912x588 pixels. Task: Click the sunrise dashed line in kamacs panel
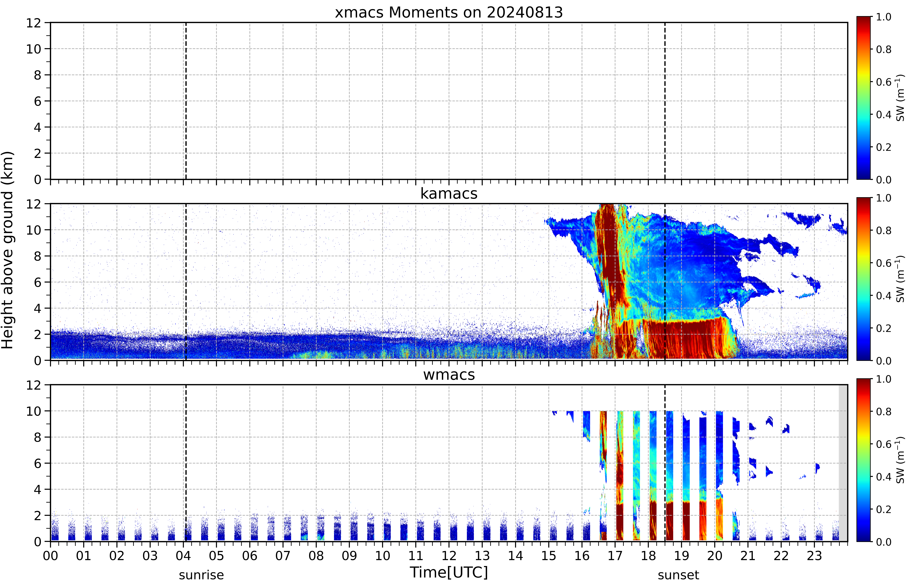coord(186,282)
